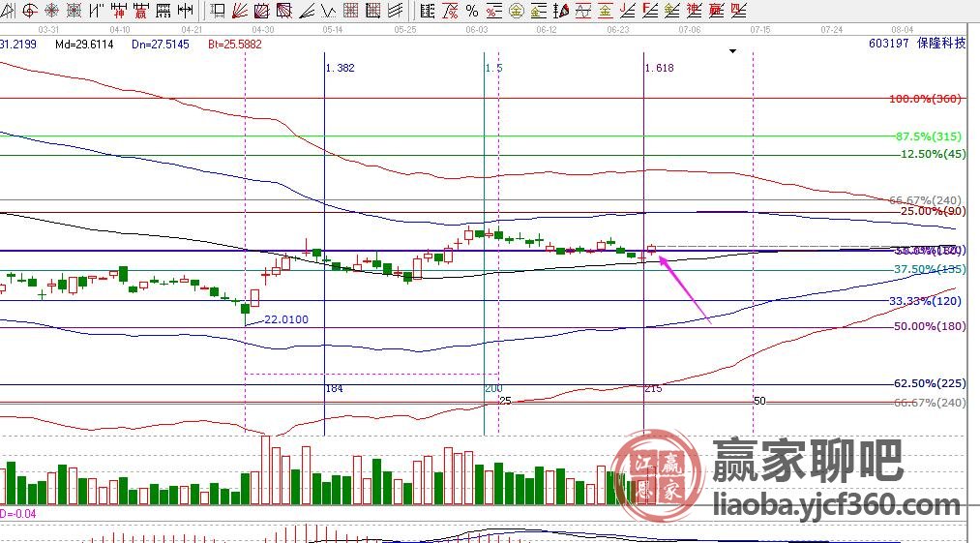Select the red-underlined 金 tool
The height and width of the screenshot is (543, 980).
tap(605, 10)
